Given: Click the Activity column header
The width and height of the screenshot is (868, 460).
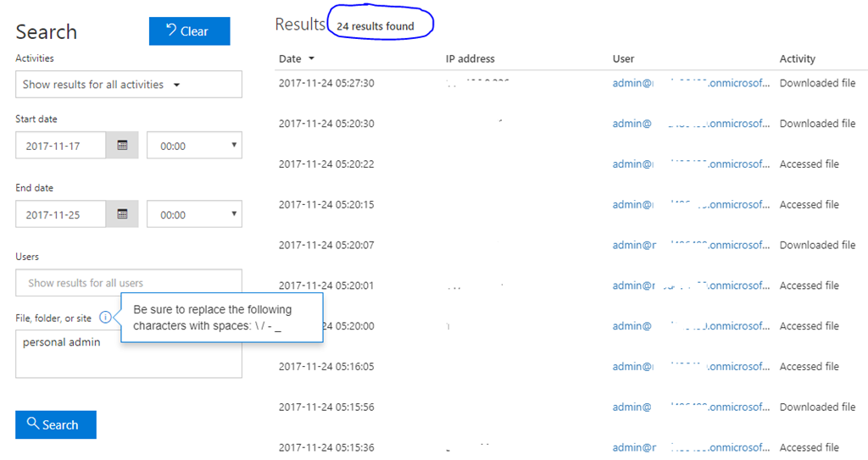Looking at the screenshot, I should tap(797, 58).
